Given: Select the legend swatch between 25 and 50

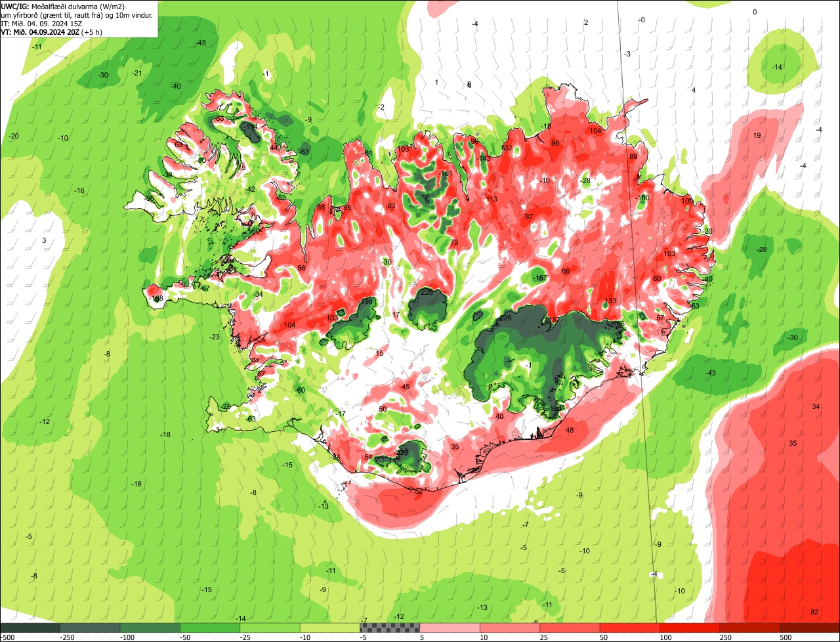Looking at the screenshot, I should 570,628.
